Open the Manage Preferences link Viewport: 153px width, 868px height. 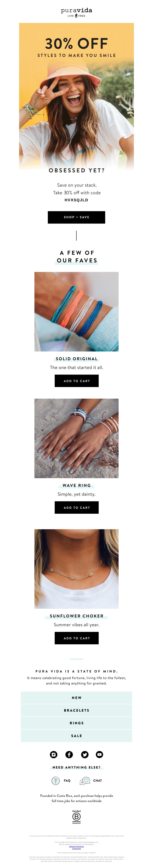(x=76, y=846)
